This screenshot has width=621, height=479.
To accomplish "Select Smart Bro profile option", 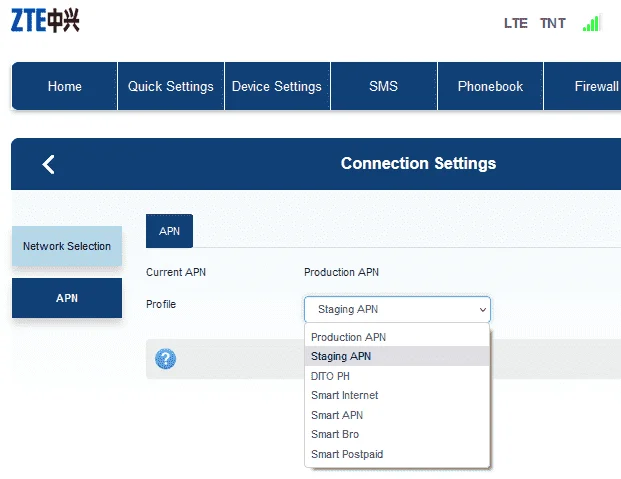I will click(397, 434).
